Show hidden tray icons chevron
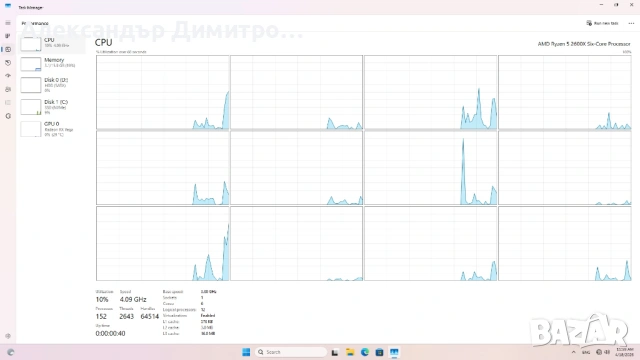 click(573, 352)
